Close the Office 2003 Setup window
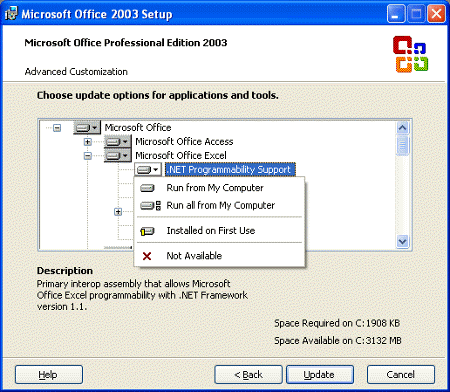This screenshot has width=450, height=392. pyautogui.click(x=436, y=14)
